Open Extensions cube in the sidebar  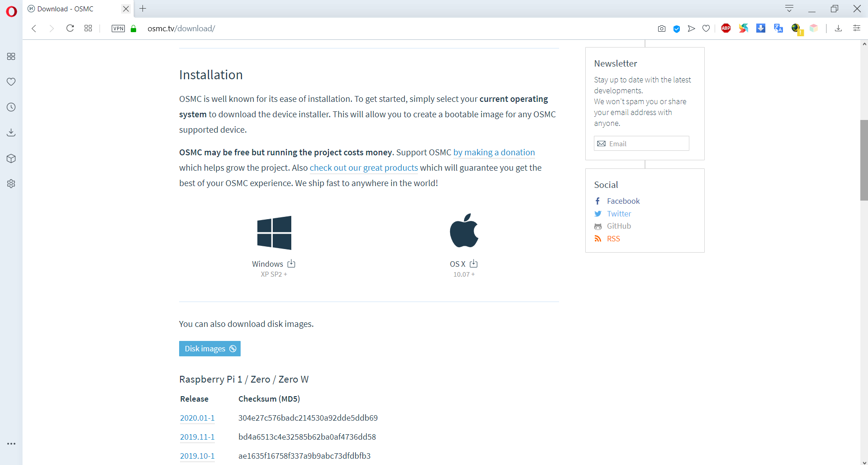click(11, 158)
